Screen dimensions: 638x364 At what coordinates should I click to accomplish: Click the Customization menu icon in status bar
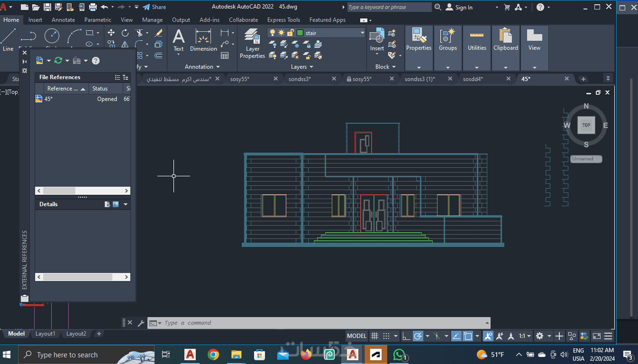tap(608, 336)
